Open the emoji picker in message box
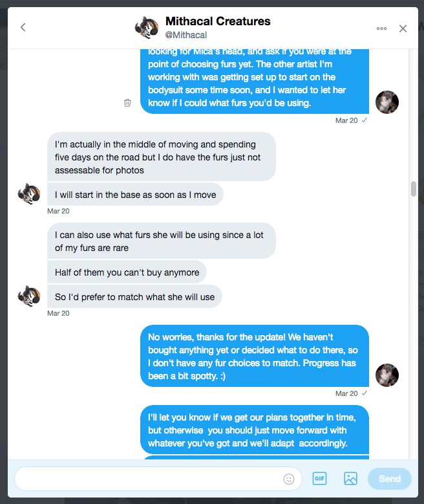The image size is (424, 504). (289, 479)
